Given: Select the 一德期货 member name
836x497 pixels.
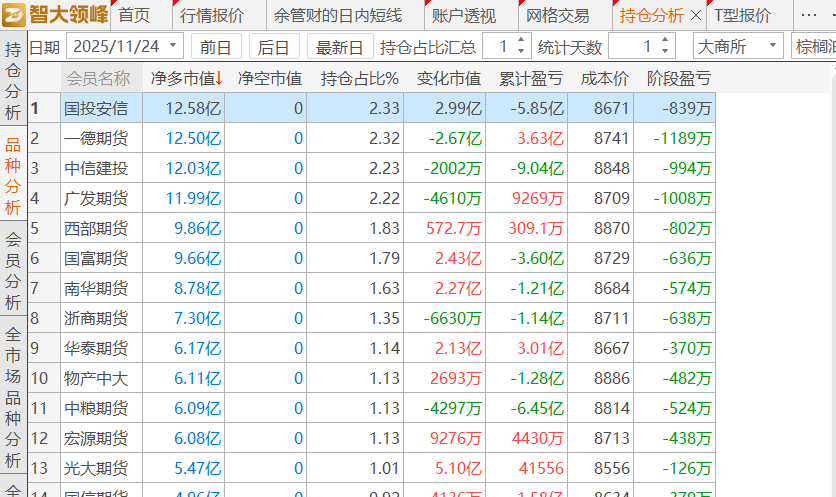Looking at the screenshot, I should pos(96,138).
